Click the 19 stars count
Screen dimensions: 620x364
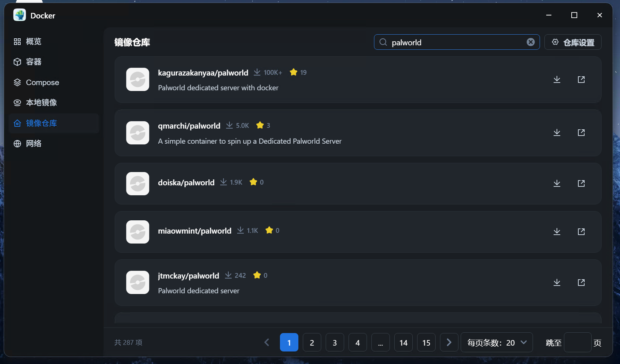[x=303, y=73]
